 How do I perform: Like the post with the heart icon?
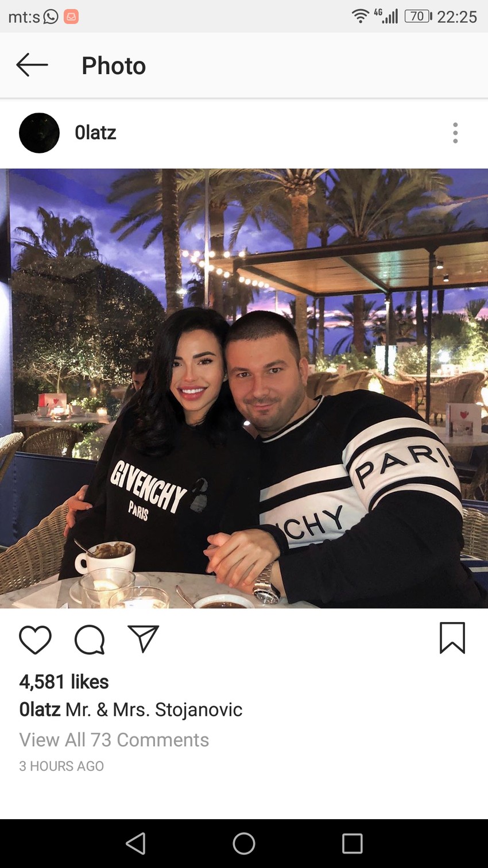tap(36, 639)
